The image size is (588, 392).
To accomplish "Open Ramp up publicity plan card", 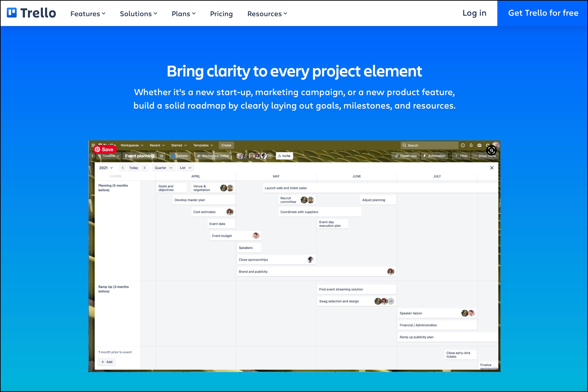I will tap(448, 337).
